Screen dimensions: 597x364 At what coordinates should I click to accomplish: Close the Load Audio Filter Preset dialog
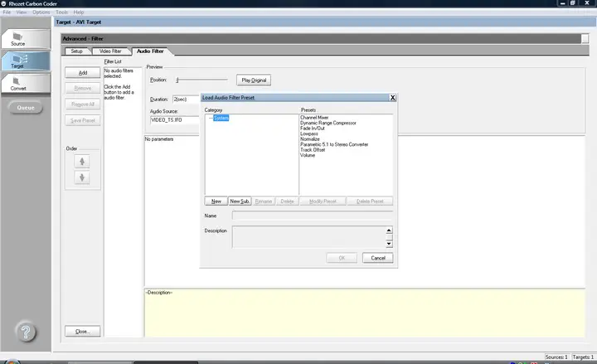[x=392, y=98]
